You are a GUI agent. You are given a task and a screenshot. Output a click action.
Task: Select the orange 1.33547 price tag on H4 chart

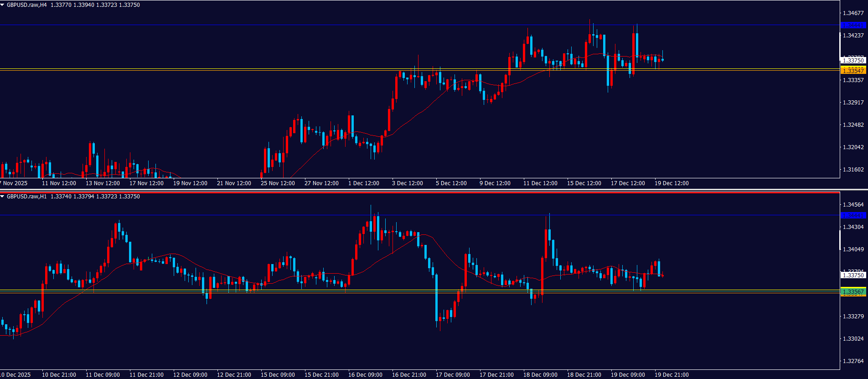(x=853, y=71)
